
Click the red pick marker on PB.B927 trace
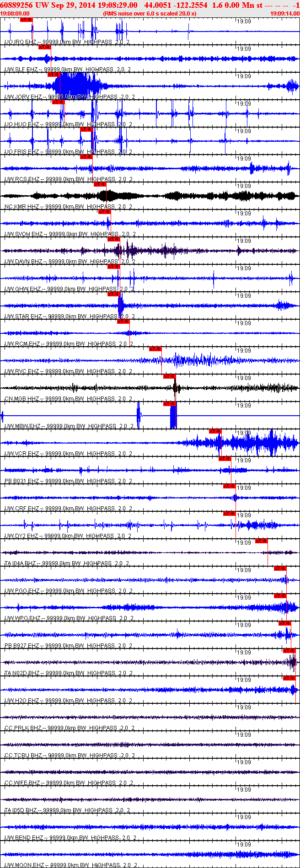pos(285,623)
